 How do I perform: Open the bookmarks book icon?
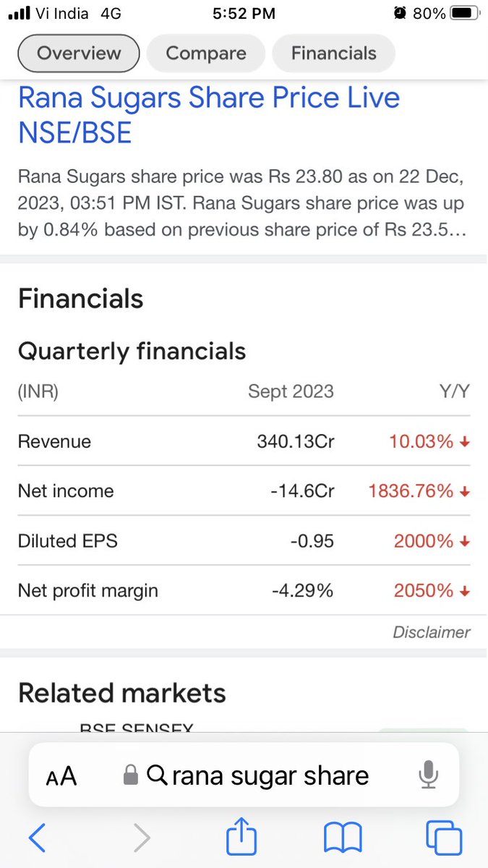tap(343, 838)
